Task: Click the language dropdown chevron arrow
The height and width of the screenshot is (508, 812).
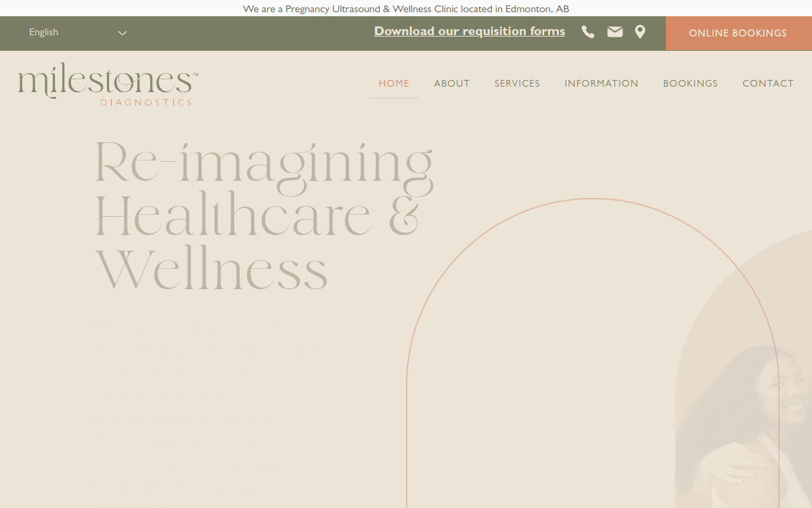Action: coord(122,33)
